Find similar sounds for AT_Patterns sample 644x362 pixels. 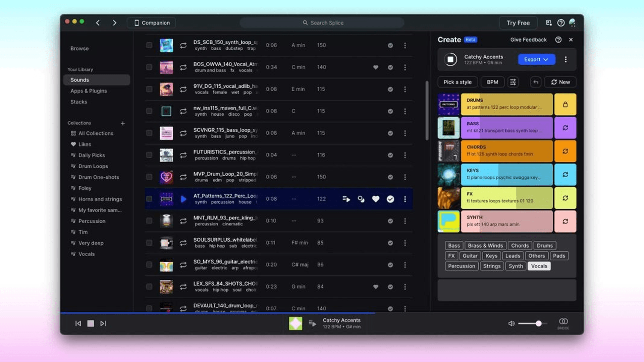[361, 199]
